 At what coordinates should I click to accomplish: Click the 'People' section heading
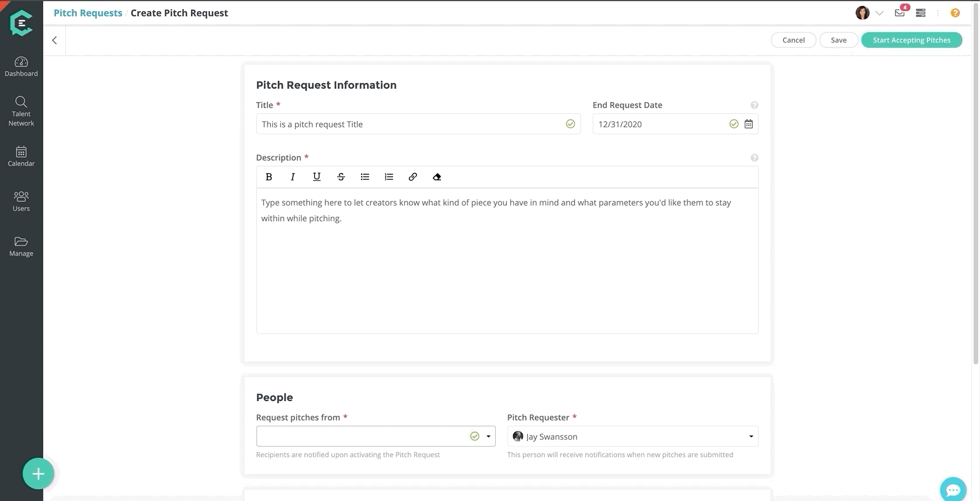[274, 397]
